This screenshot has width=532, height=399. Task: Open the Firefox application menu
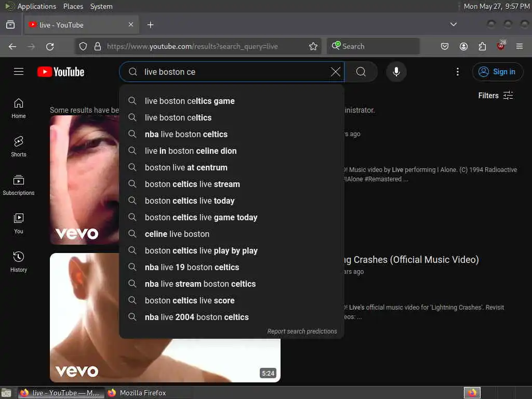pyautogui.click(x=520, y=46)
